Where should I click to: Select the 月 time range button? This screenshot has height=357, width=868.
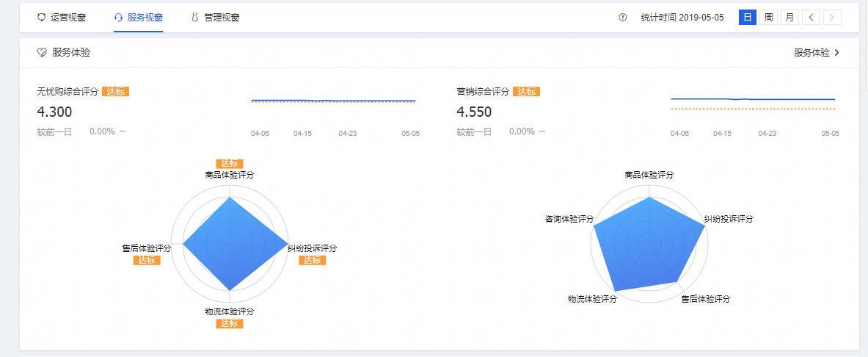pyautogui.click(x=789, y=17)
